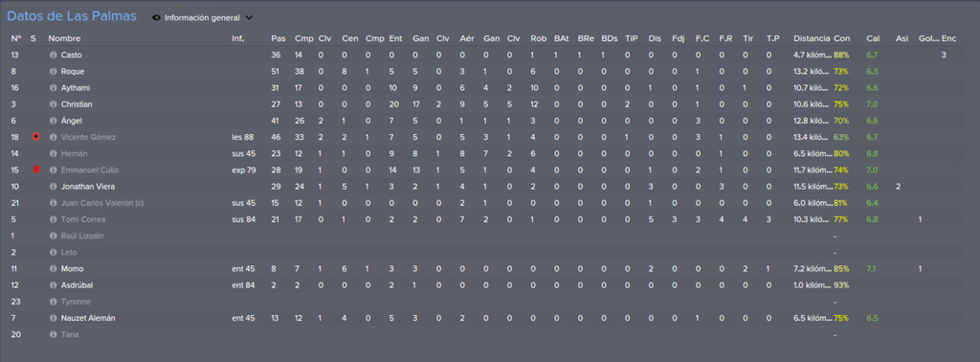The width and height of the screenshot is (980, 362).
Task: Click the info icon next to Casto
Action: [x=54, y=55]
